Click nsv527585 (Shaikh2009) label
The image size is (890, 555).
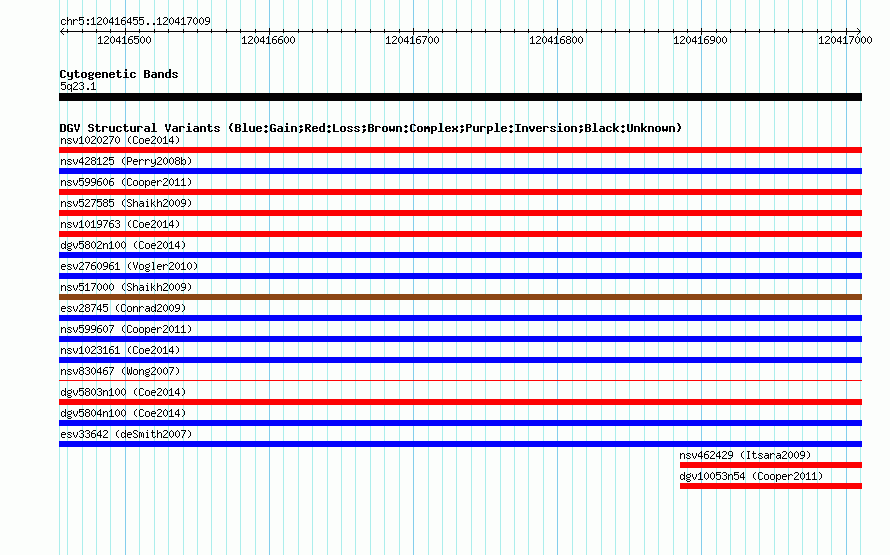126,203
